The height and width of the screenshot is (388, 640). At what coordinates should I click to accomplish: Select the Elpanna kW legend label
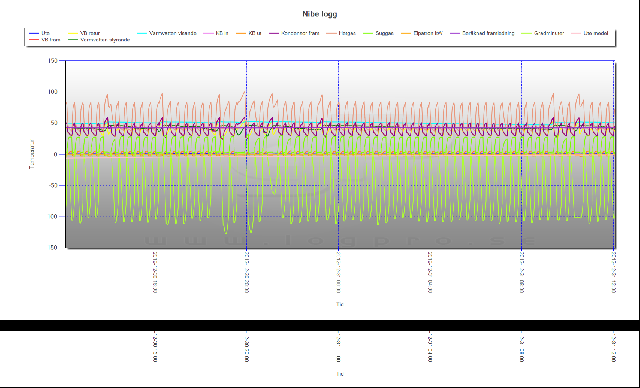pos(427,33)
